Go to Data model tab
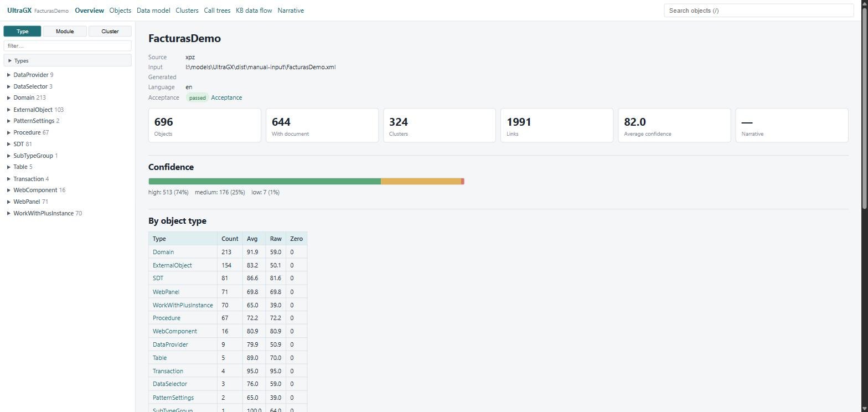The image size is (868, 412). point(153,11)
